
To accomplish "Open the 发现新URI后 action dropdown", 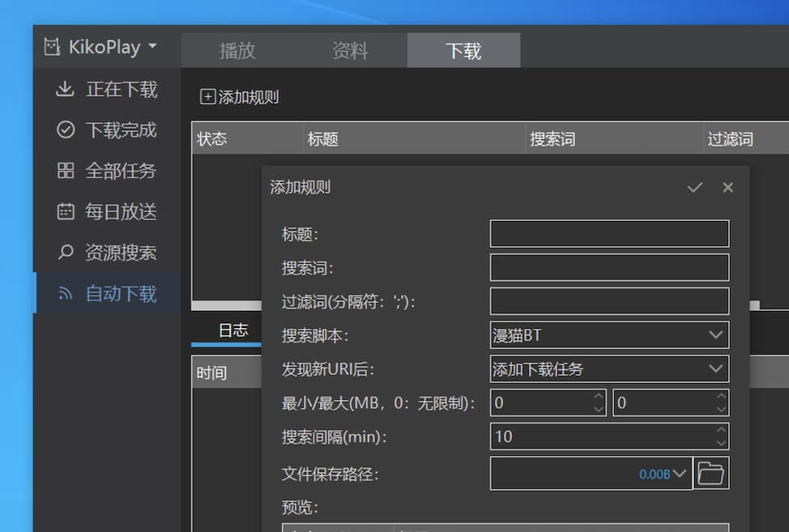I will (x=609, y=368).
